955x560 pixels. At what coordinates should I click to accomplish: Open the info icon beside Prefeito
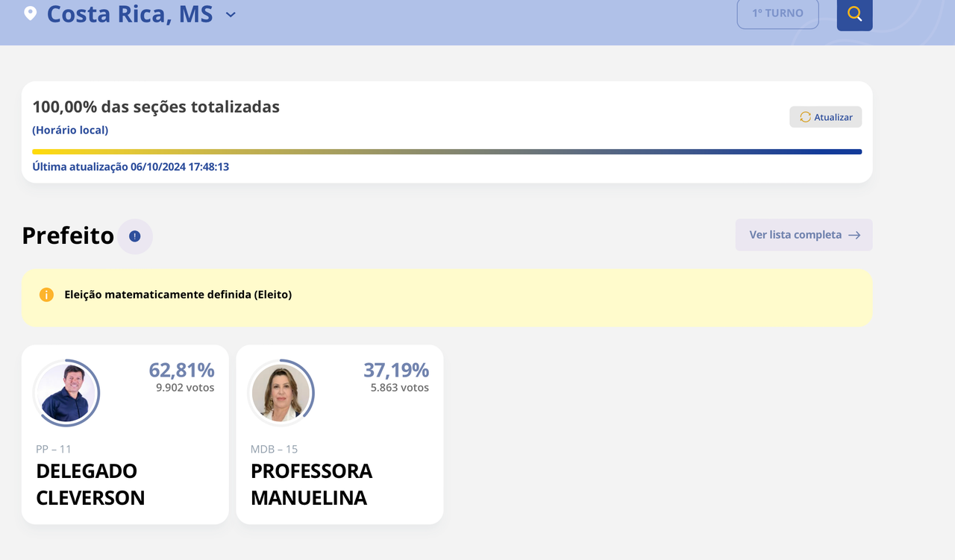click(135, 236)
